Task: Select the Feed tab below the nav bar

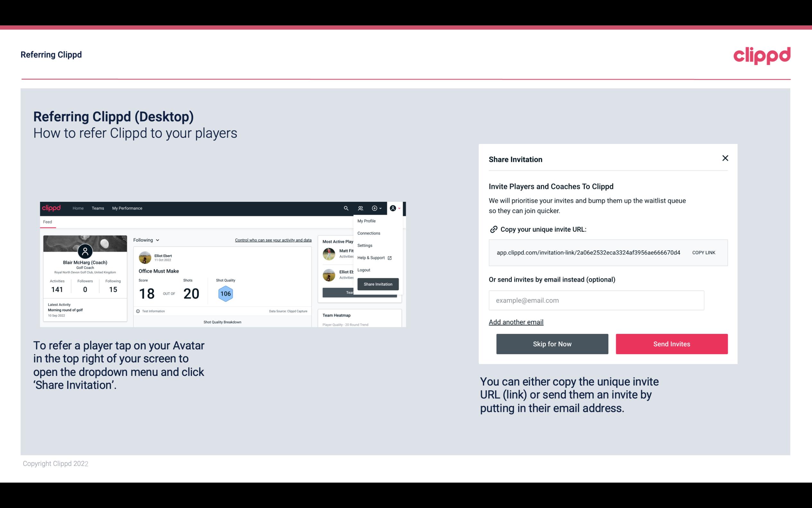Action: [48, 221]
